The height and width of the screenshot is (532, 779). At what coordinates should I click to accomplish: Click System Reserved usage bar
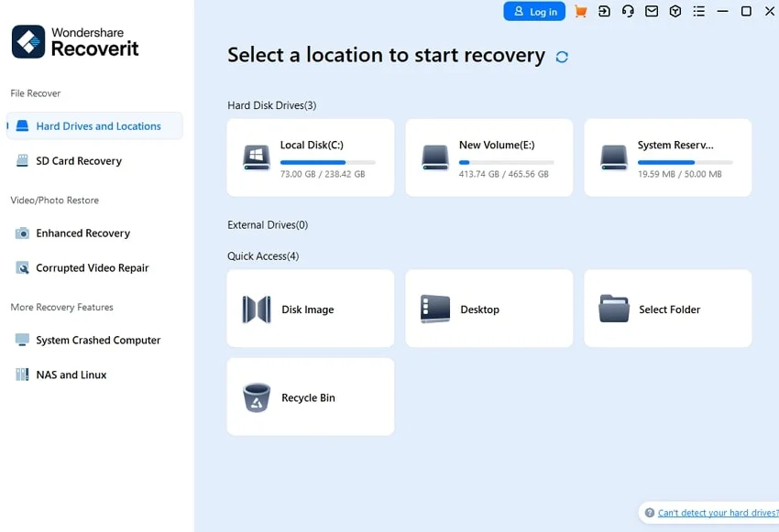[x=686, y=162]
